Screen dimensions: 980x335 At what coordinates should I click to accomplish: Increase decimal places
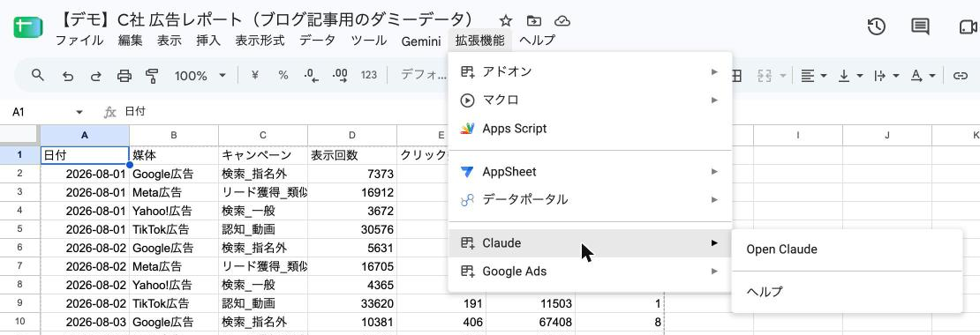pyautogui.click(x=340, y=76)
